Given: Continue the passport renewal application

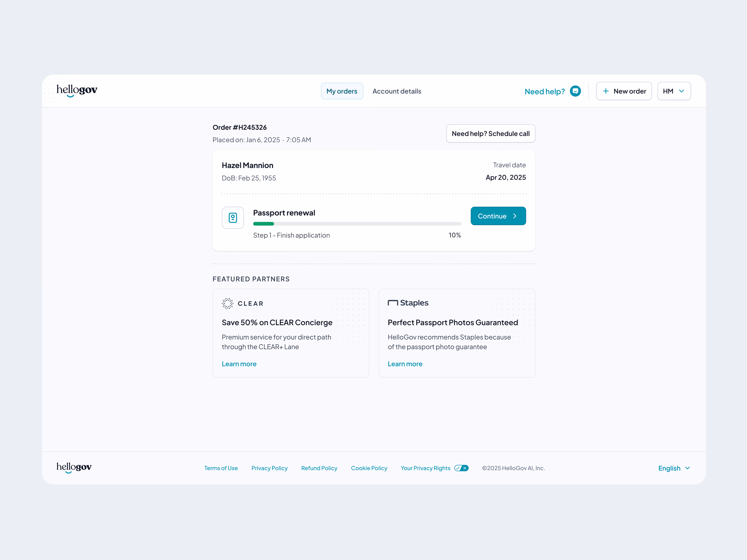Looking at the screenshot, I should click(498, 216).
